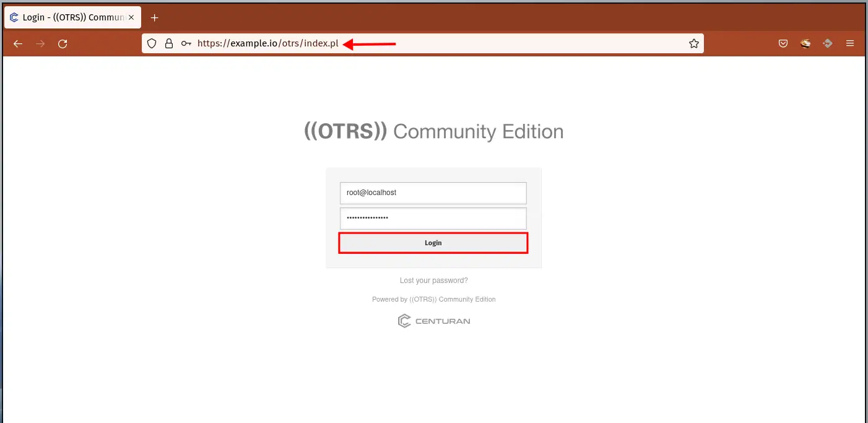Close the Login OTRS tab
Screen dimensions: 868x423
tap(131, 17)
